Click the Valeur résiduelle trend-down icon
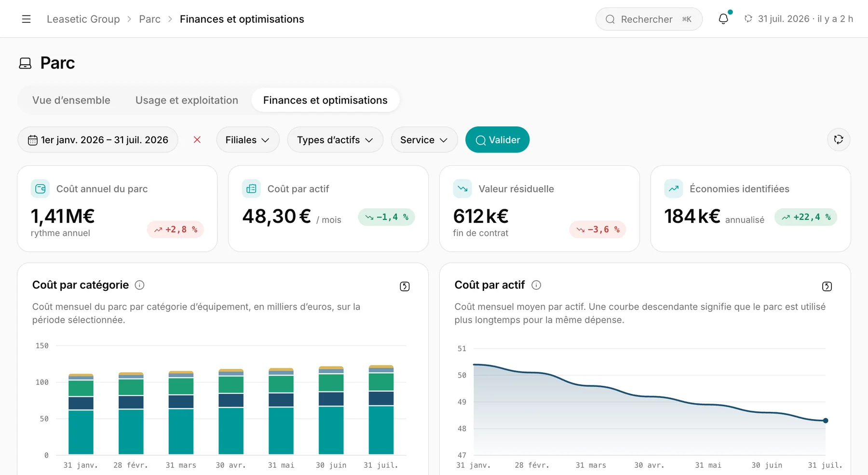Image resolution: width=868 pixels, height=475 pixels. 462,189
